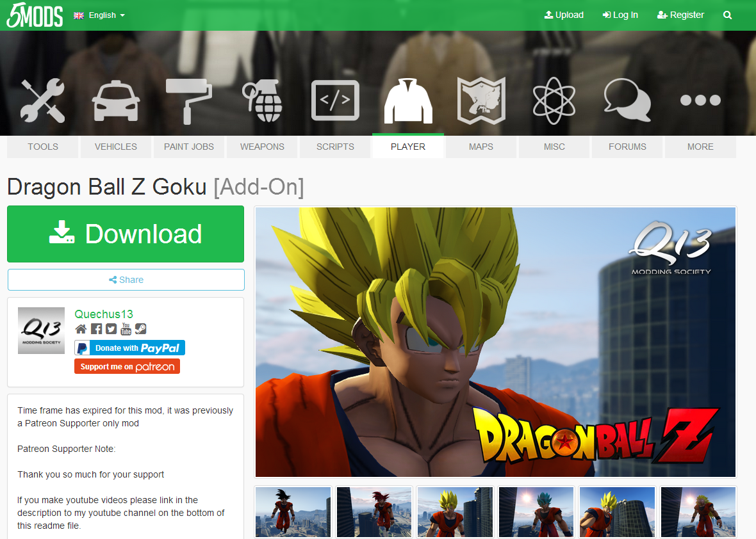Open the Log In link
756x539 pixels.
coord(620,15)
